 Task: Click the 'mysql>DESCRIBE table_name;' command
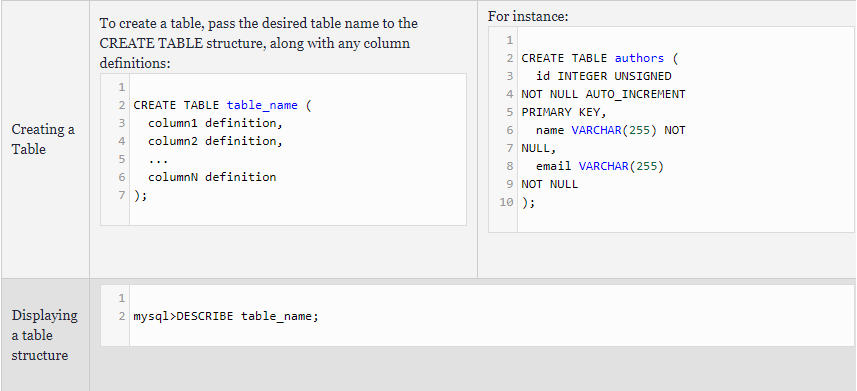(226, 317)
